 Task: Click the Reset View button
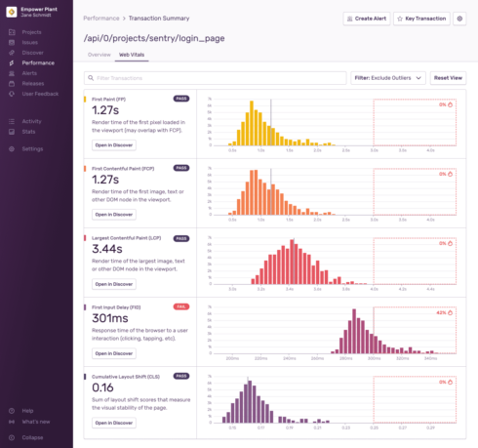(x=448, y=78)
